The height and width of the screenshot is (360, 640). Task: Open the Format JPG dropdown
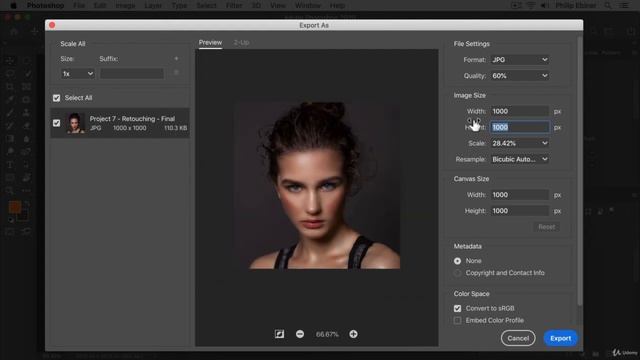(x=520, y=60)
